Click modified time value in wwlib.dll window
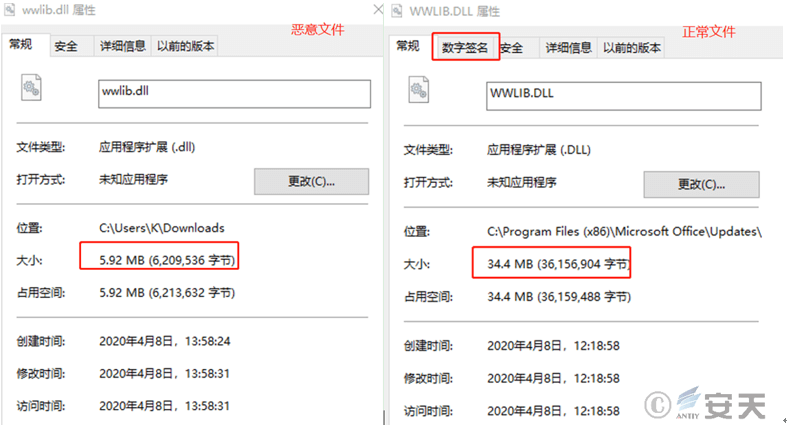787x434 pixels. 165,374
